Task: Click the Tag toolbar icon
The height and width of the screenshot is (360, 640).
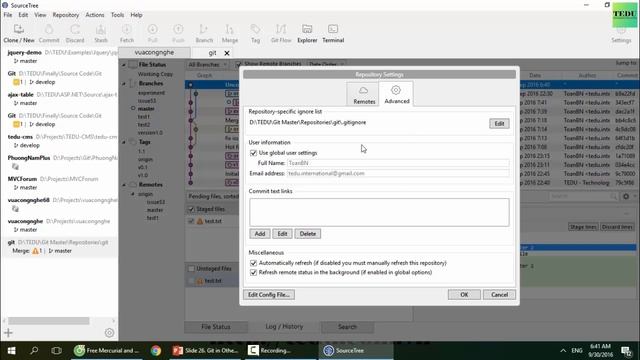Action: (x=256, y=33)
